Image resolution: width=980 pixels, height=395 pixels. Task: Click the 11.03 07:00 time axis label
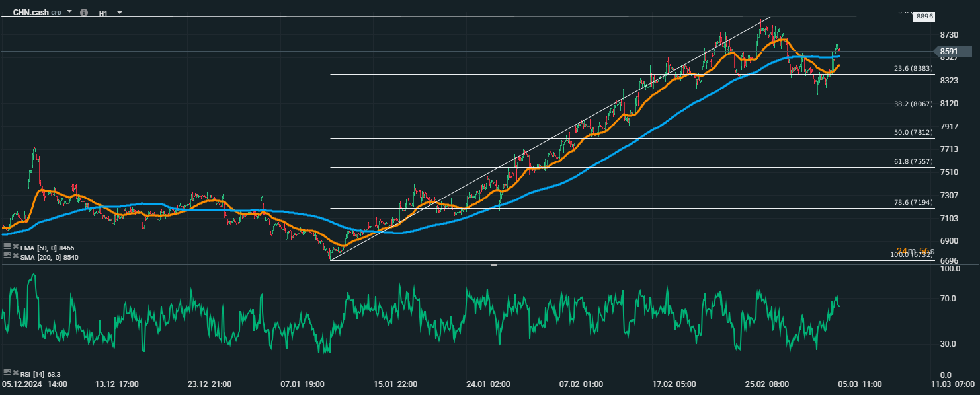(x=952, y=384)
